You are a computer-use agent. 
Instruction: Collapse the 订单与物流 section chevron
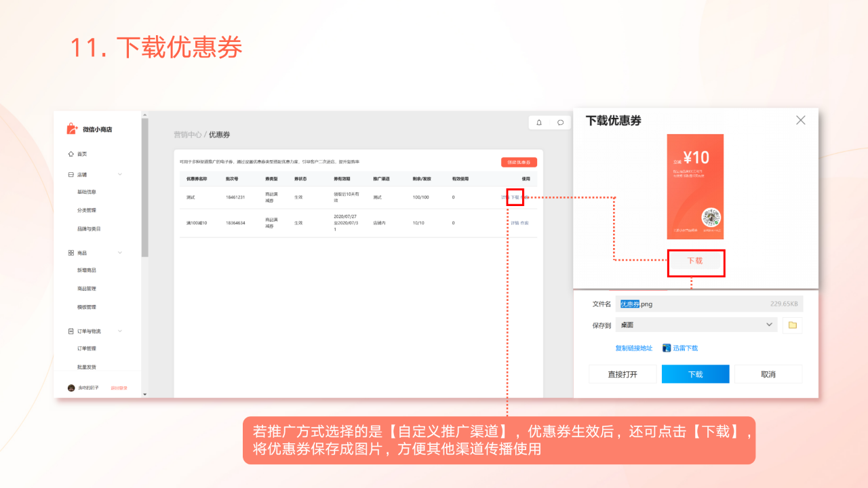coord(120,331)
